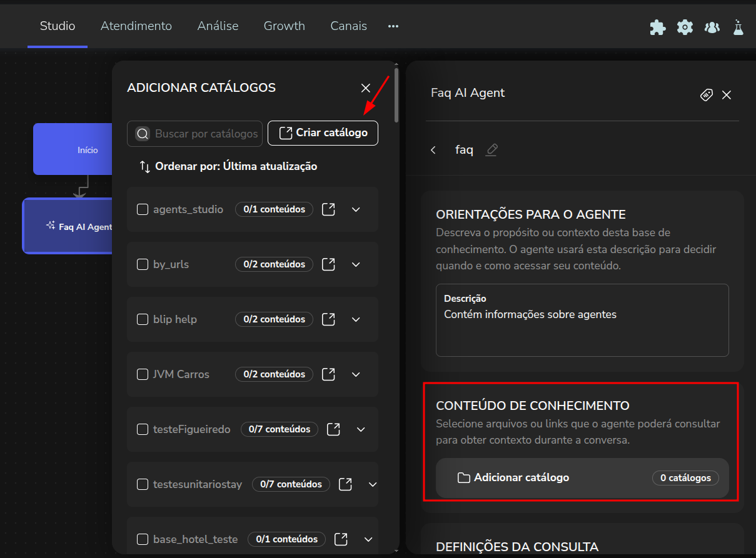Open settings gear icon in top bar
This screenshot has width=756, height=558.
click(685, 27)
